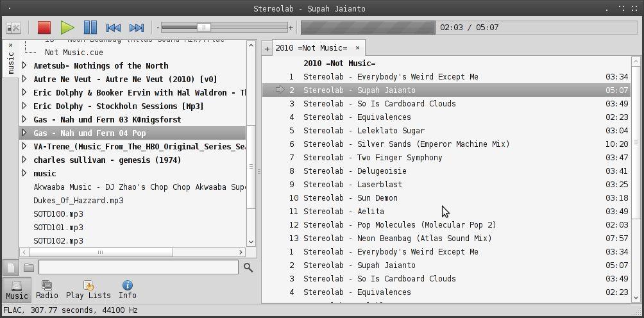Select Dukes_Of_Hazzard.mp3 in the tree

click(x=78, y=200)
